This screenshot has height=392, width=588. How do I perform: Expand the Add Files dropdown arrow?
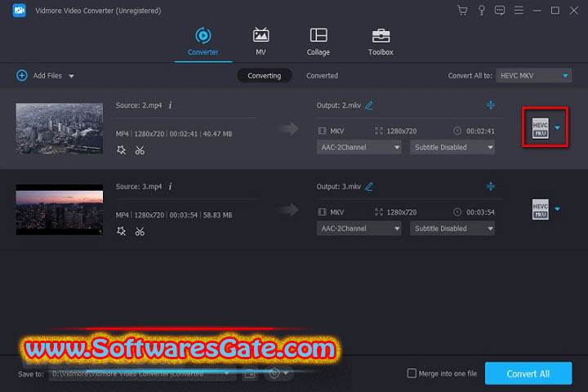71,76
